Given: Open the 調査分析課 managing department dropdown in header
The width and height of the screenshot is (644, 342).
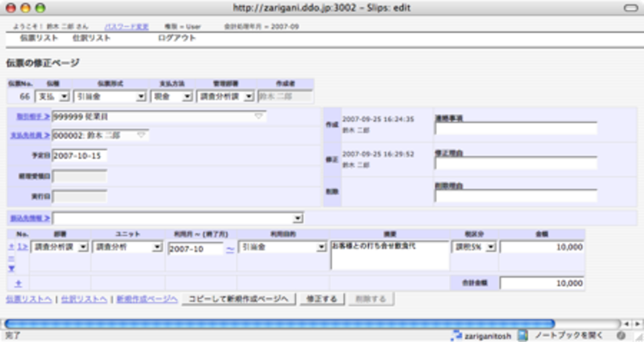Looking at the screenshot, I should pyautogui.click(x=226, y=97).
